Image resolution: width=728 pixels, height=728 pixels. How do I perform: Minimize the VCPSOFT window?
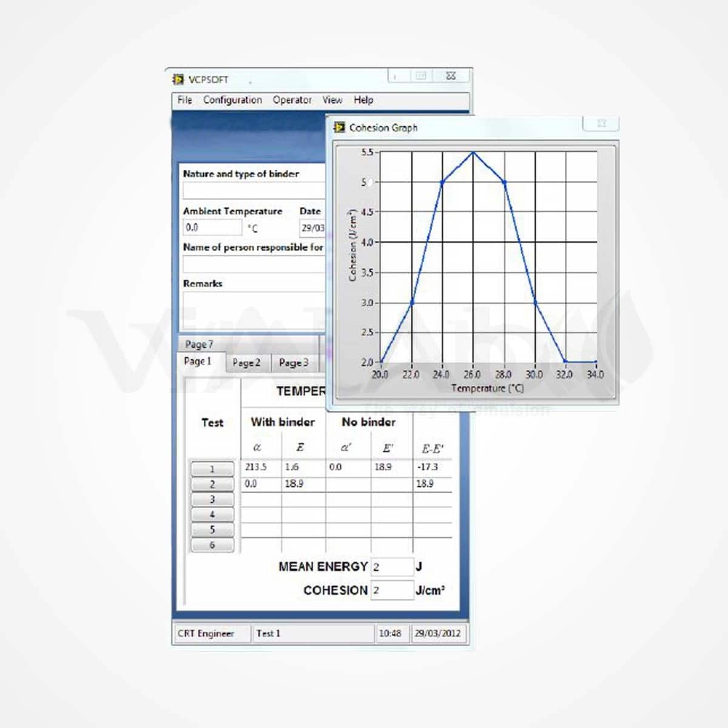tap(399, 76)
